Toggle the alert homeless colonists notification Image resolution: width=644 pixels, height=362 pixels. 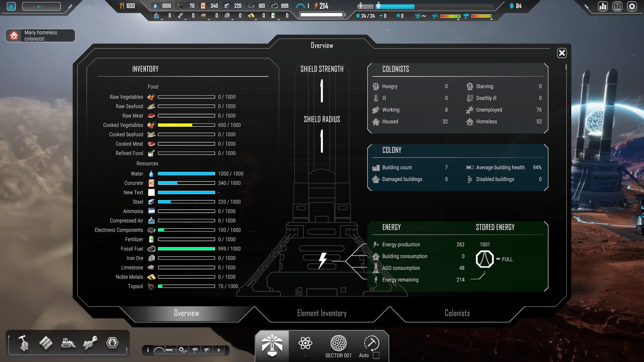click(x=40, y=35)
